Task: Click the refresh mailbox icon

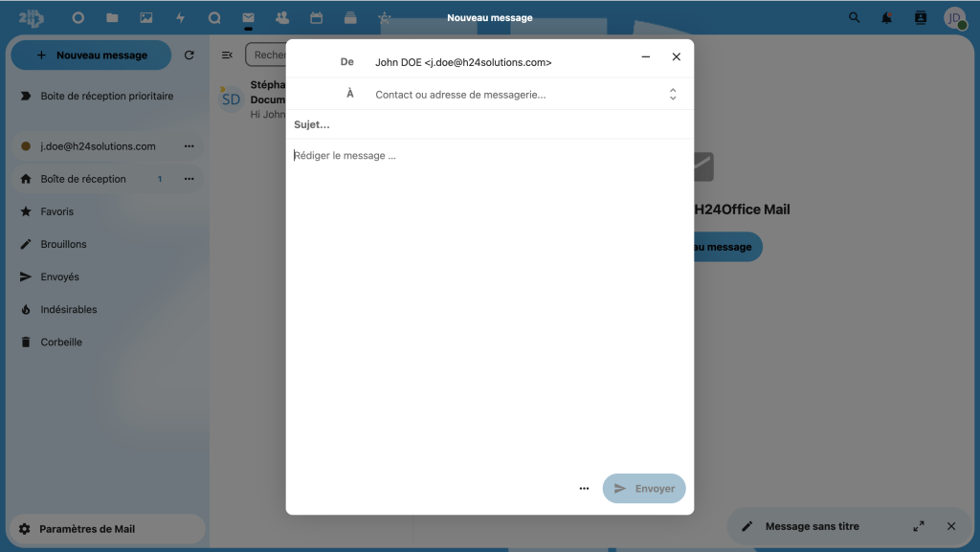Action: click(x=189, y=55)
